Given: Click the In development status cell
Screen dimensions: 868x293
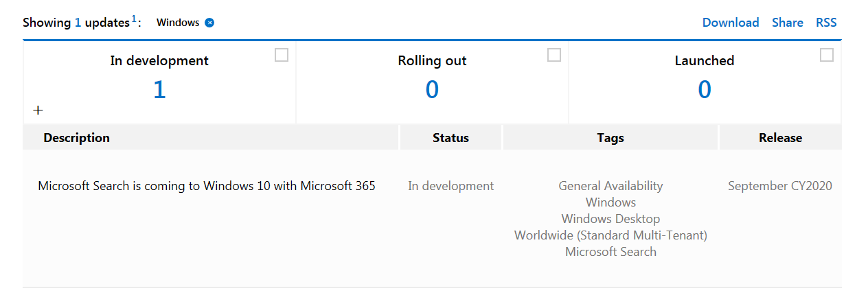Looking at the screenshot, I should click(x=450, y=186).
